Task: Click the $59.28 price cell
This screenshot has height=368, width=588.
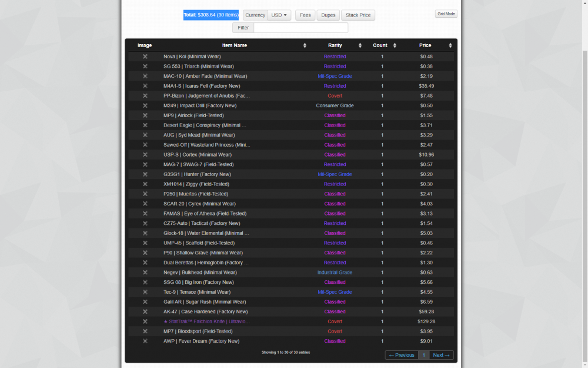Action: pos(426,311)
